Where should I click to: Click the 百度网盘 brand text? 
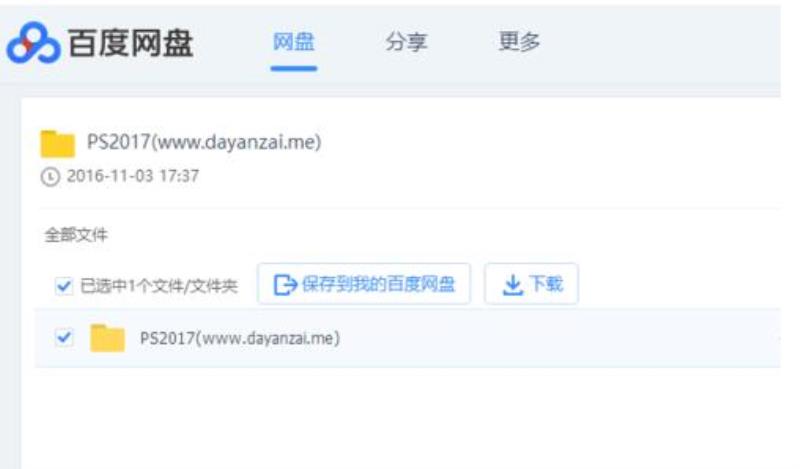pos(131,43)
